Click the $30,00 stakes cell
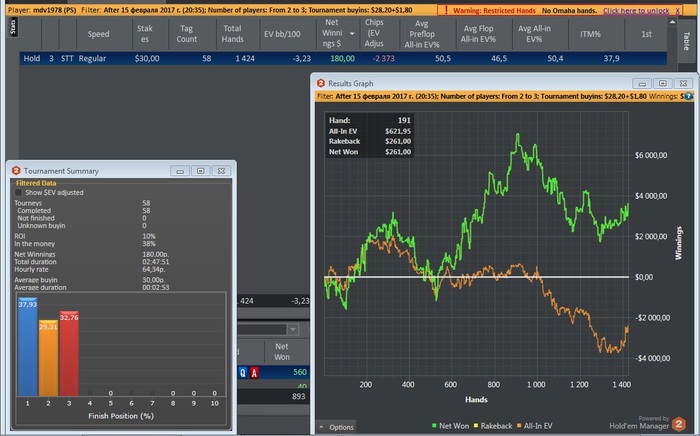700x436 pixels. click(x=147, y=58)
